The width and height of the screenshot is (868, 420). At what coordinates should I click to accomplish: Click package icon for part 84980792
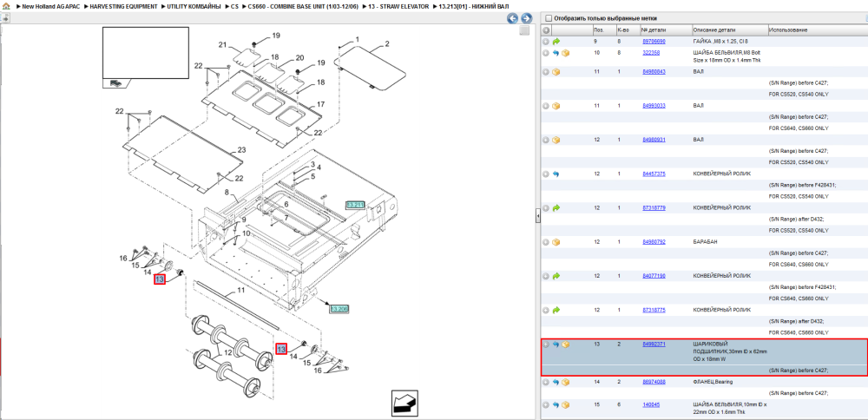coord(556,242)
